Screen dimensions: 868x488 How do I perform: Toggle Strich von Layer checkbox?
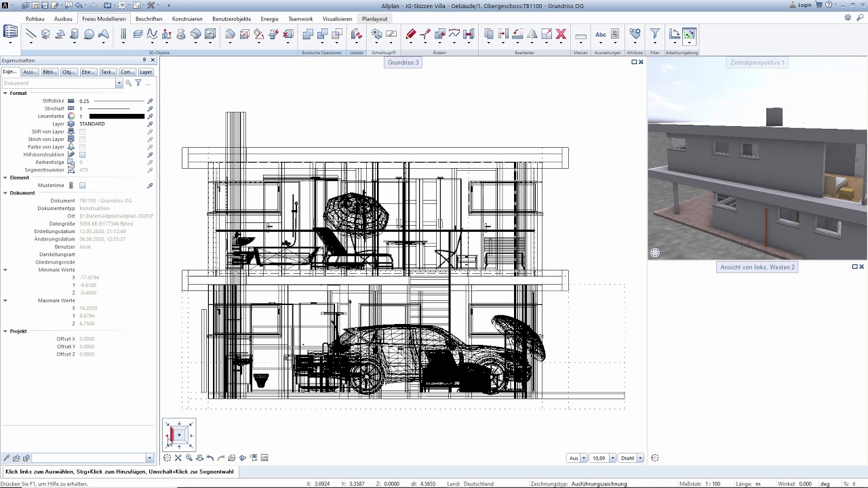(x=82, y=139)
